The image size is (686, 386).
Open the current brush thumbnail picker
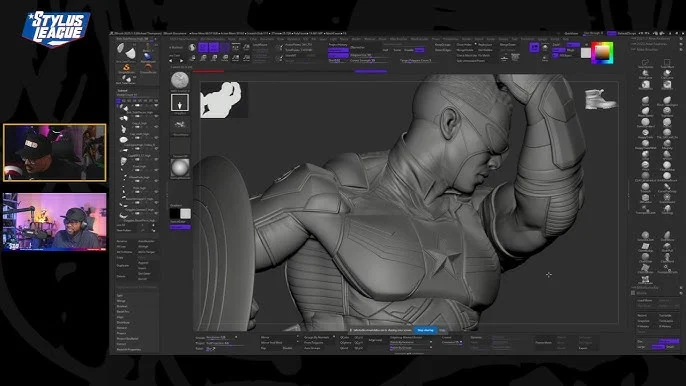click(180, 81)
